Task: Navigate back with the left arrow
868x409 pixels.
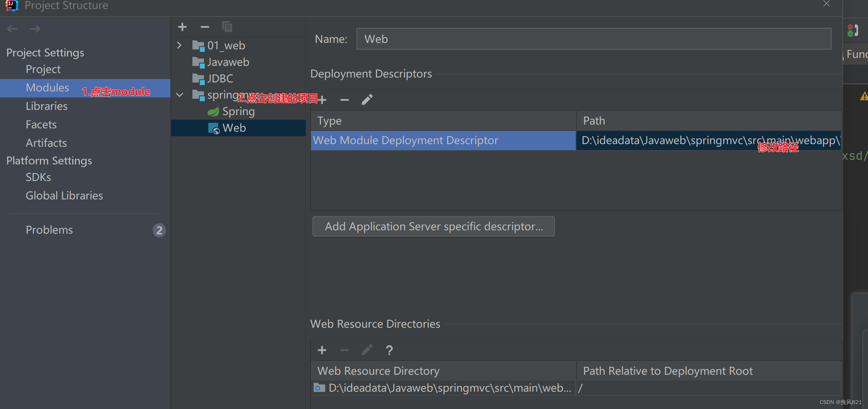Action: [x=12, y=29]
